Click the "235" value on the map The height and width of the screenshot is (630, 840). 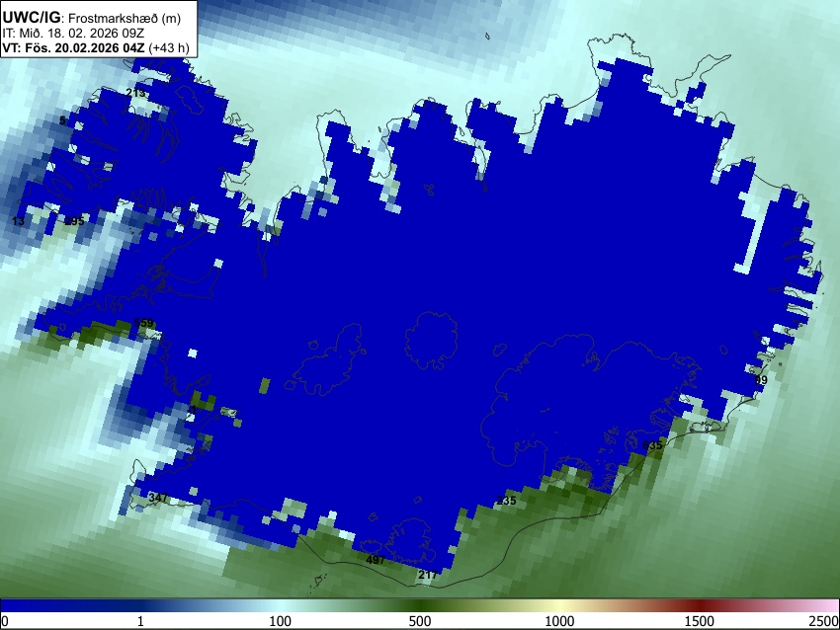tap(506, 501)
